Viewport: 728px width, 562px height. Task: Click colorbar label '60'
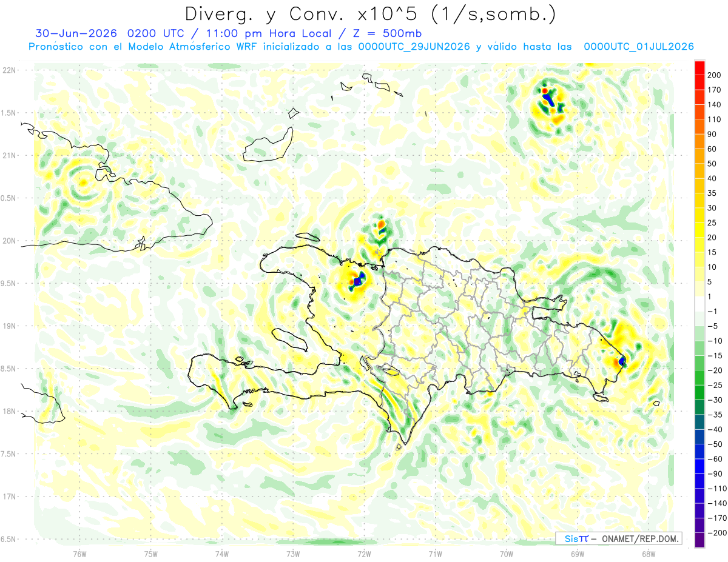click(x=713, y=149)
